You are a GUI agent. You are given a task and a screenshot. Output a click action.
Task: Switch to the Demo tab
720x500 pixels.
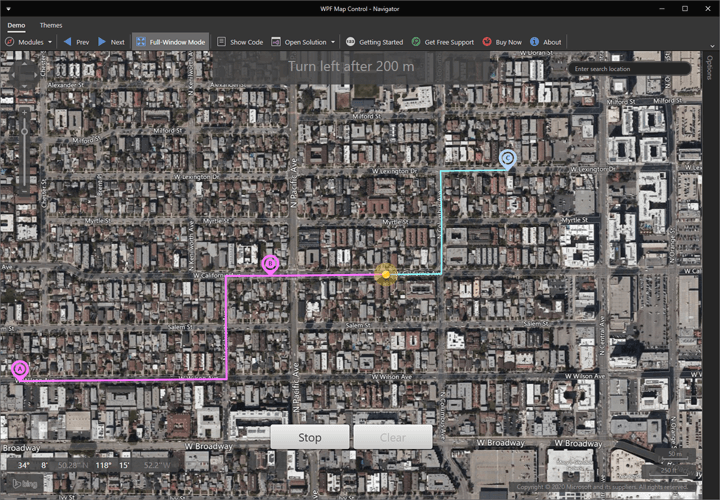pyautogui.click(x=17, y=25)
